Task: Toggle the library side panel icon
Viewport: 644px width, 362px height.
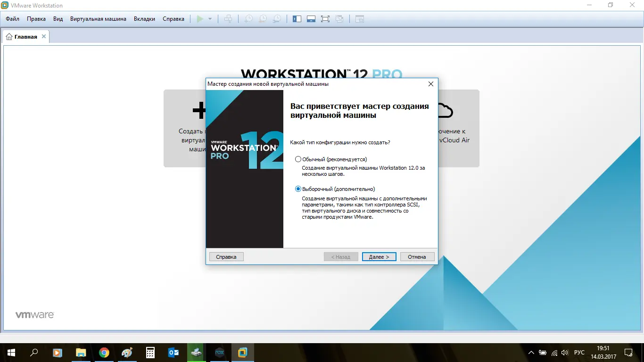Action: pos(297,19)
